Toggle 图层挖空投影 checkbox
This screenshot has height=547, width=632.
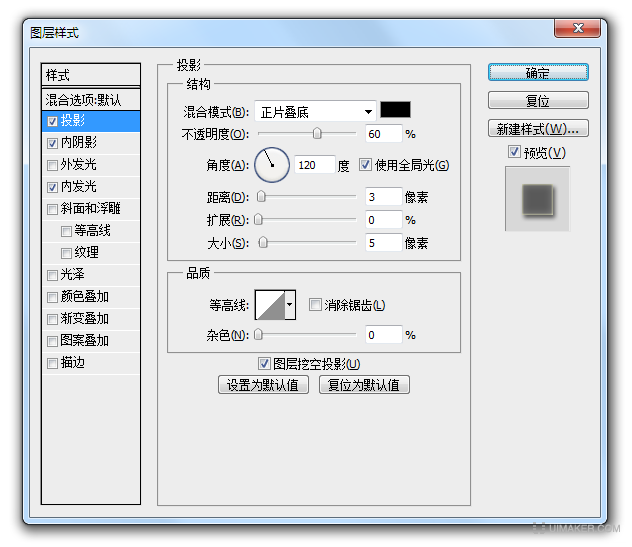tap(264, 364)
